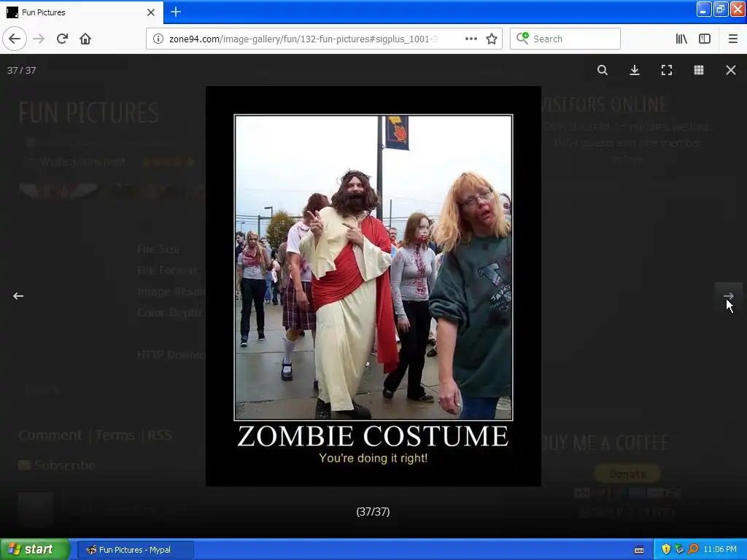The width and height of the screenshot is (747, 560).
Task: Close the Fun Pictures tab
Action: pyautogui.click(x=151, y=12)
